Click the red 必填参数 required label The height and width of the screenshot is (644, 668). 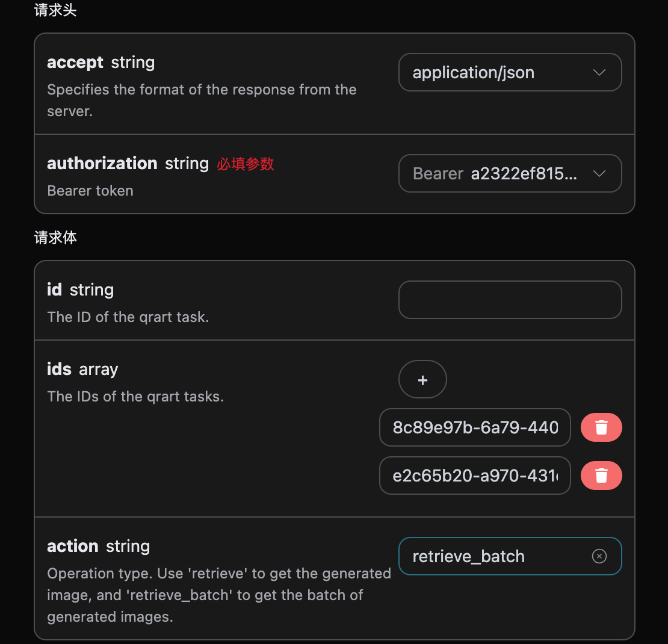click(246, 164)
